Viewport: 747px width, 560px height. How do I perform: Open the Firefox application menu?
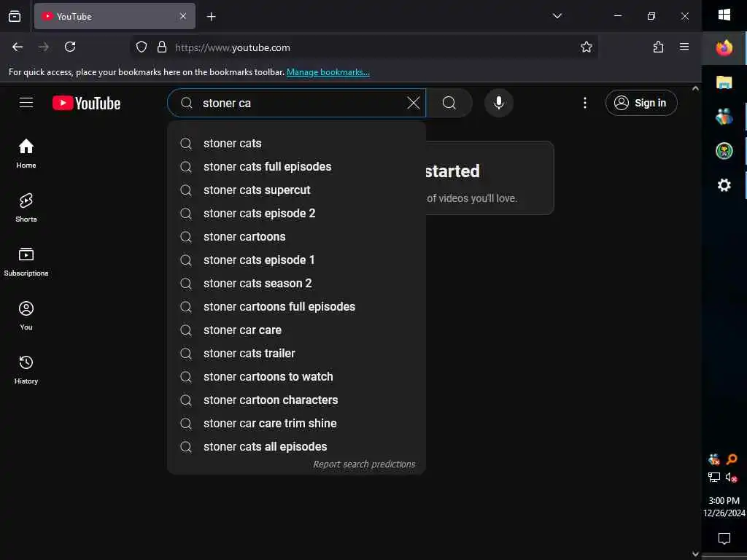tap(684, 47)
